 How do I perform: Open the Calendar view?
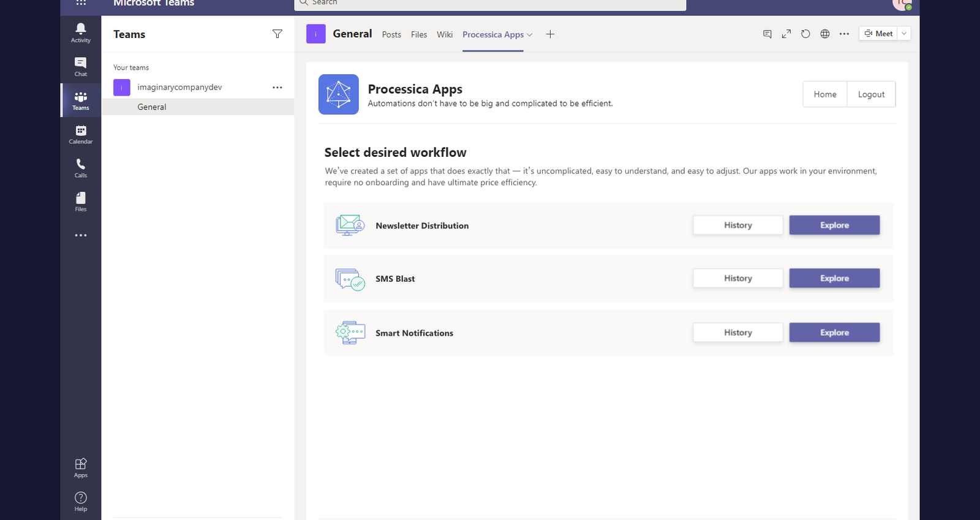click(x=80, y=134)
